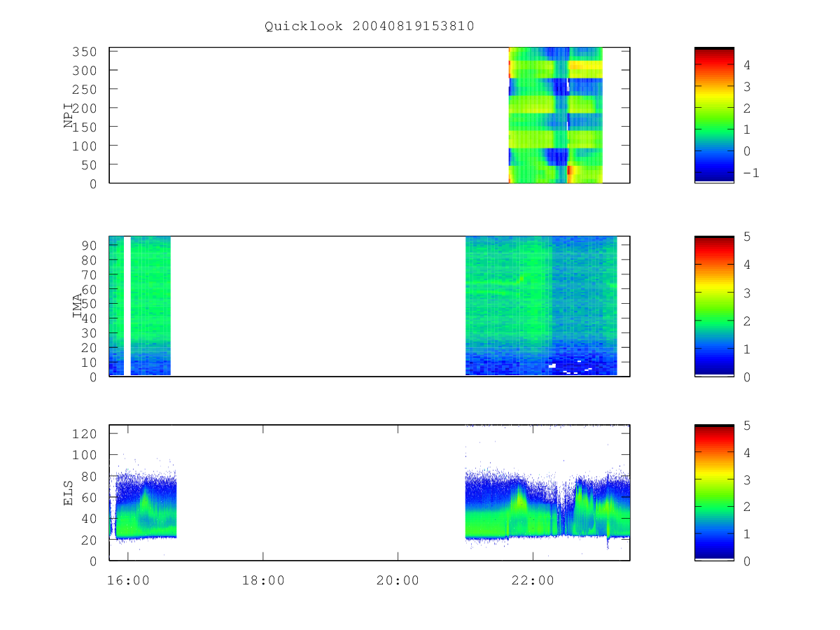Click the 22:00 time axis label
This screenshot has height=630, width=840.
[x=533, y=580]
